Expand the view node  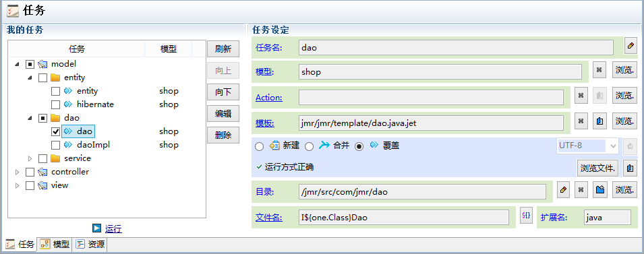click(18, 185)
